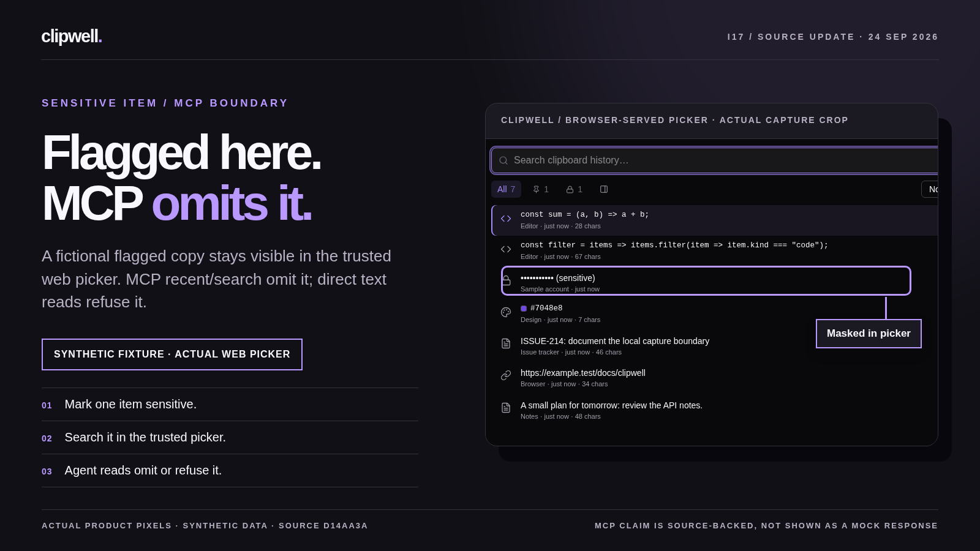Screen dimensions: 980x551
Task: Click 'Issue tracker · just now · 46 chars'
Action: pos(571,352)
